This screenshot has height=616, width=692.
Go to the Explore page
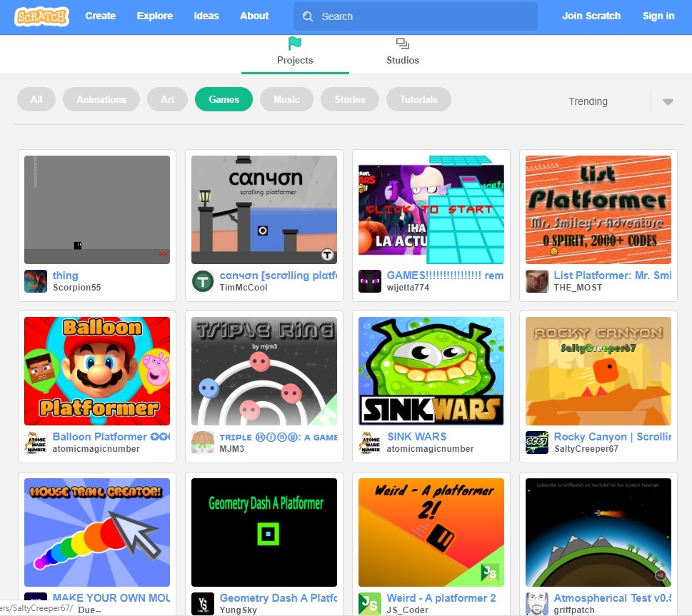pos(155,16)
